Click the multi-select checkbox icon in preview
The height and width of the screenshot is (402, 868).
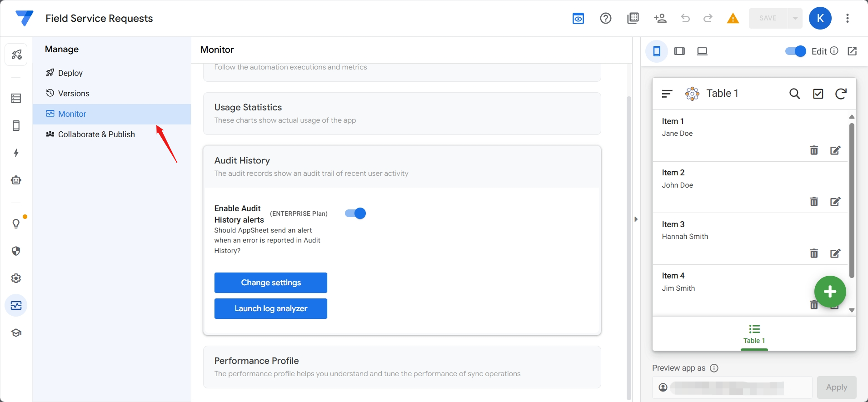818,94
